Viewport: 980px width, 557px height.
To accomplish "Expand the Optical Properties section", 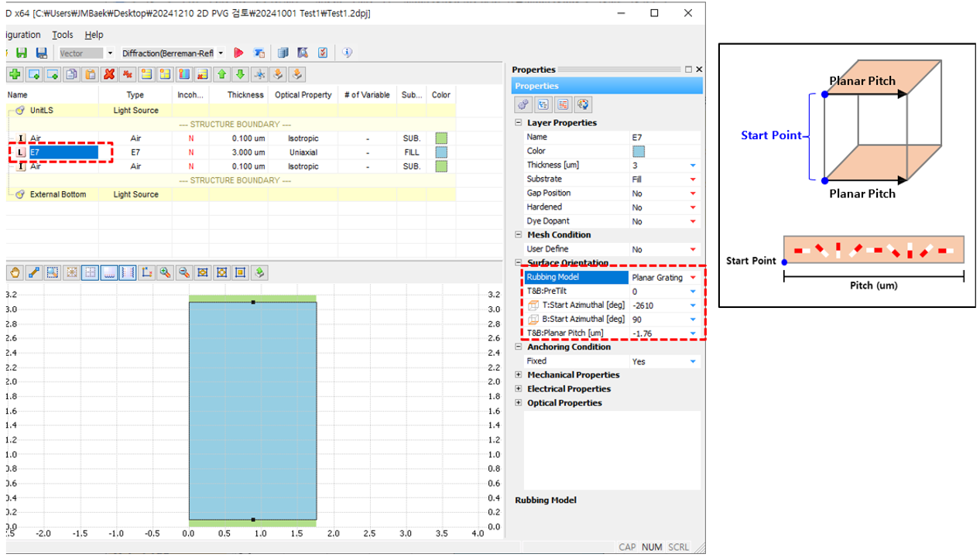I will [518, 403].
